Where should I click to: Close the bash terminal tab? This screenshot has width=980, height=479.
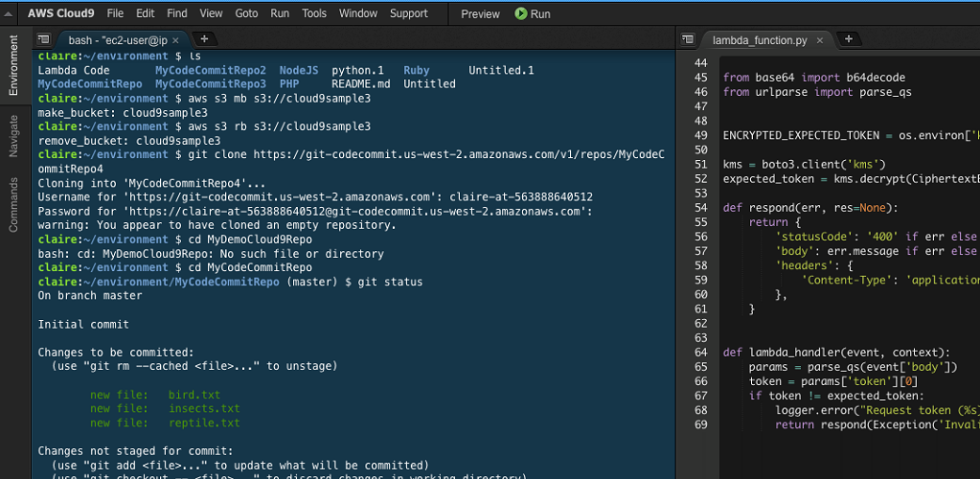point(175,40)
